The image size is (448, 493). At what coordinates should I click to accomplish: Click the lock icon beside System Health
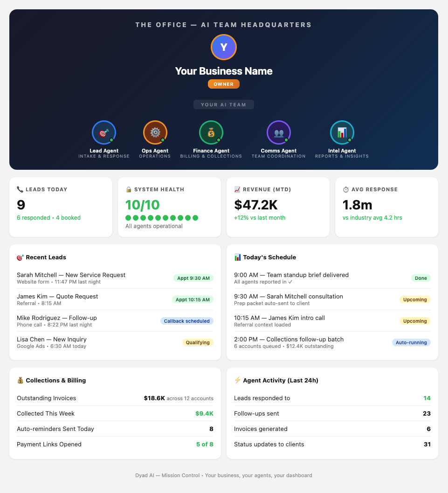point(129,189)
